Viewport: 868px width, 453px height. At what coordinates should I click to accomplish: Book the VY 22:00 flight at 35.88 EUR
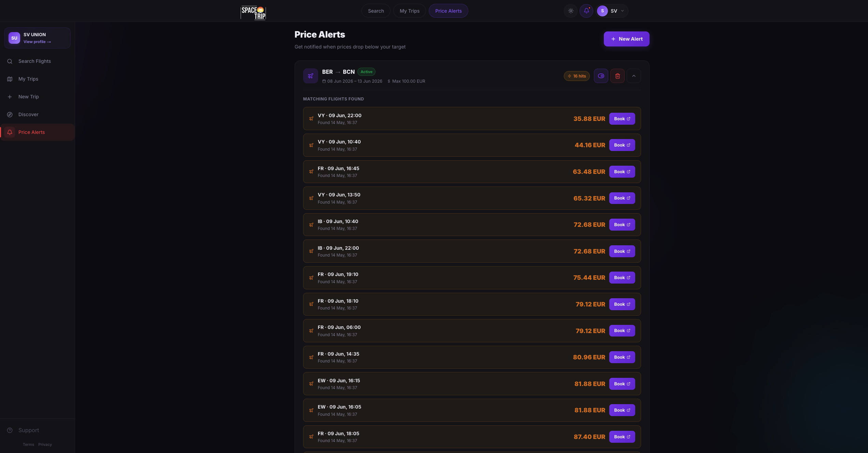pyautogui.click(x=622, y=119)
